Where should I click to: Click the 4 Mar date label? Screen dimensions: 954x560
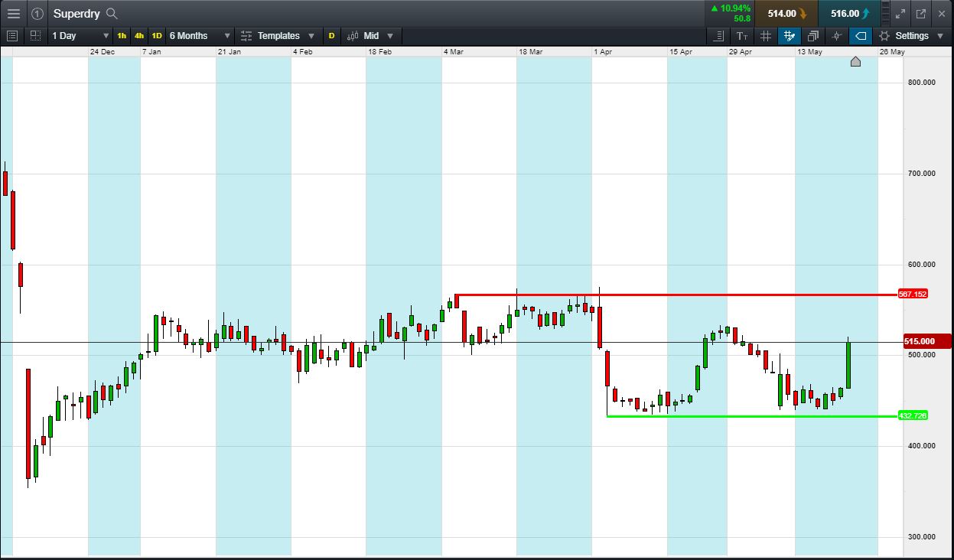[x=454, y=51]
